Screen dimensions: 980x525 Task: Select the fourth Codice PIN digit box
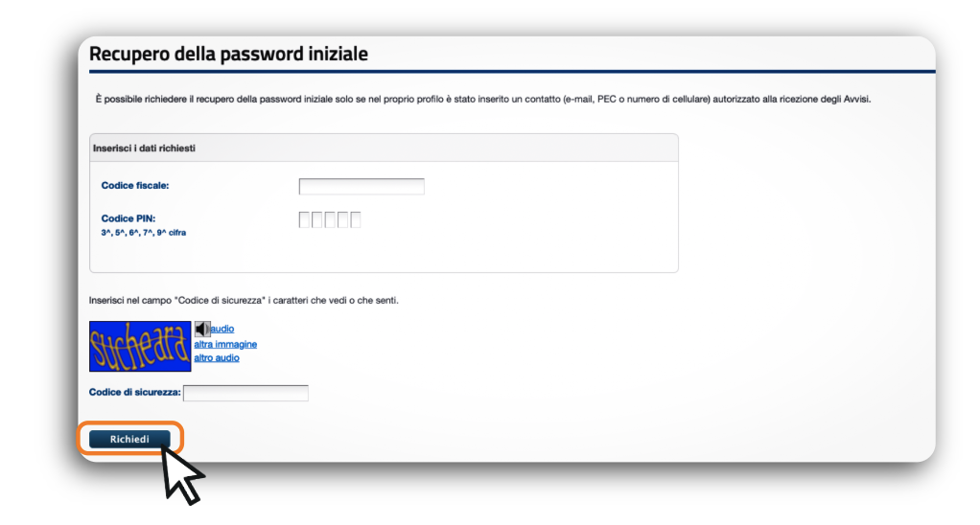[x=342, y=220]
